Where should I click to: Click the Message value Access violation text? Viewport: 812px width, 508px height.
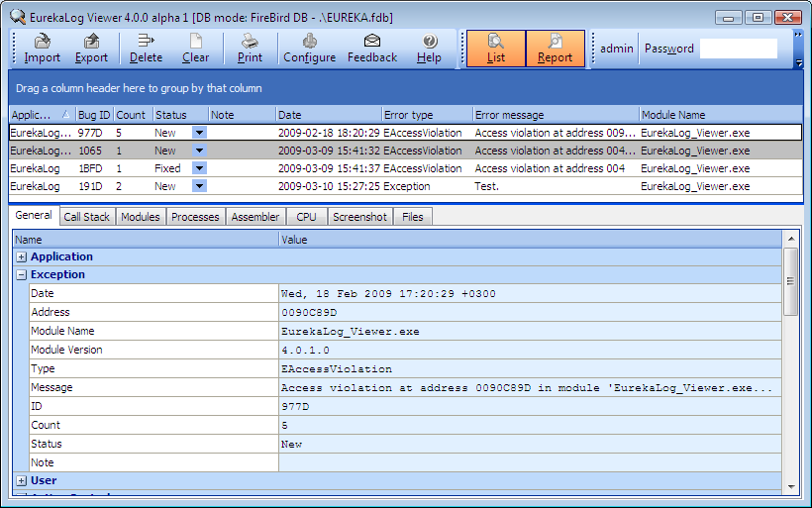pos(526,388)
